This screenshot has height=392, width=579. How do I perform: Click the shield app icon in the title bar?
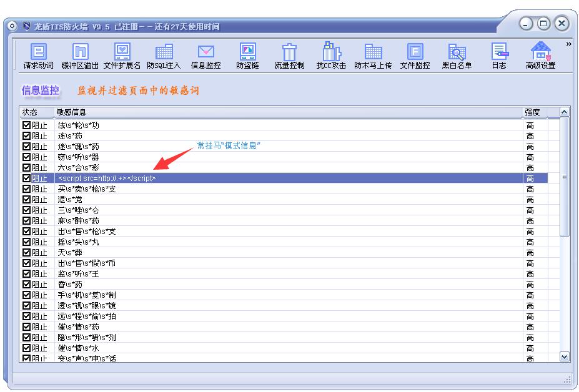tap(27, 26)
